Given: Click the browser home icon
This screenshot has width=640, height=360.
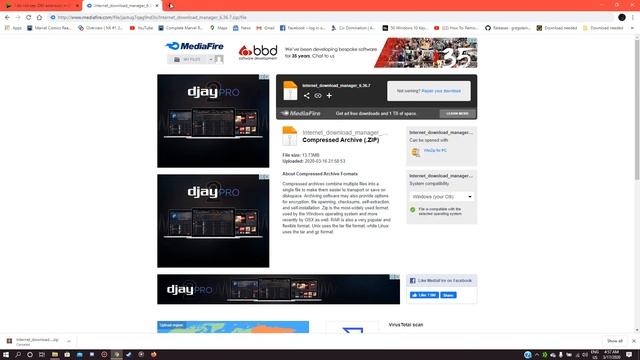Looking at the screenshot, I should [39, 18].
